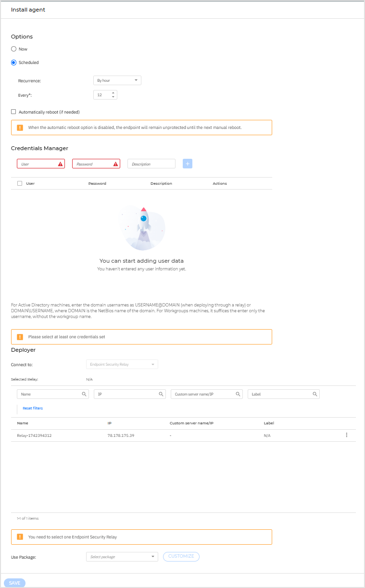This screenshot has width=365, height=588.
Task: Click the CUSTOMIZE button
Action: coord(181,556)
